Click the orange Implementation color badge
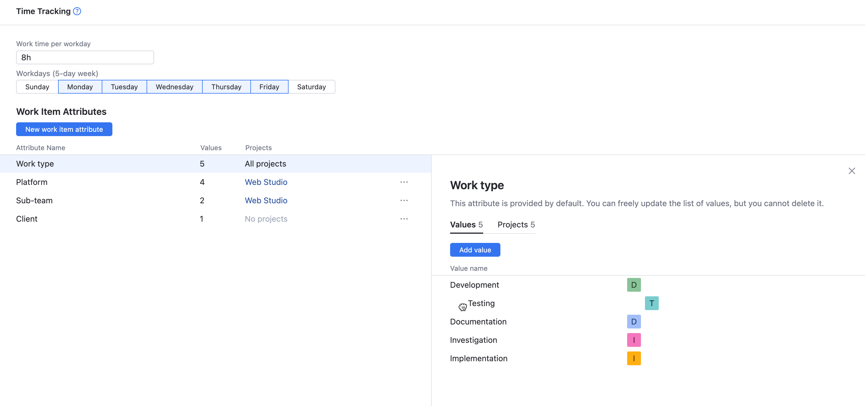The width and height of the screenshot is (868, 406). [x=633, y=359]
